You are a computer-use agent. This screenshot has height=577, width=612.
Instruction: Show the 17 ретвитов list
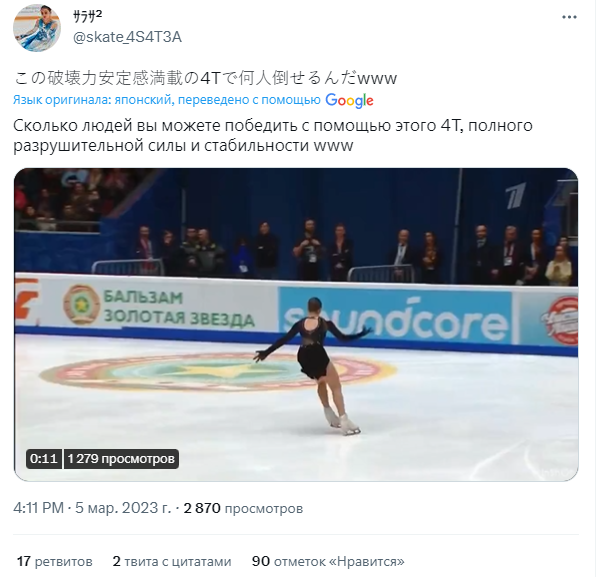pos(55,561)
